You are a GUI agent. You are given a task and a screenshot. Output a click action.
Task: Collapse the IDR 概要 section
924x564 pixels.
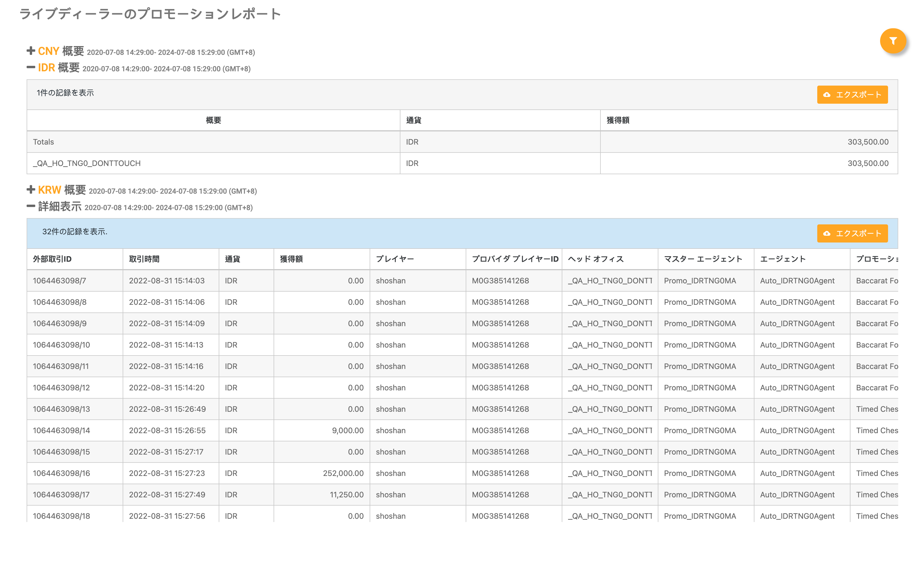tap(47, 68)
